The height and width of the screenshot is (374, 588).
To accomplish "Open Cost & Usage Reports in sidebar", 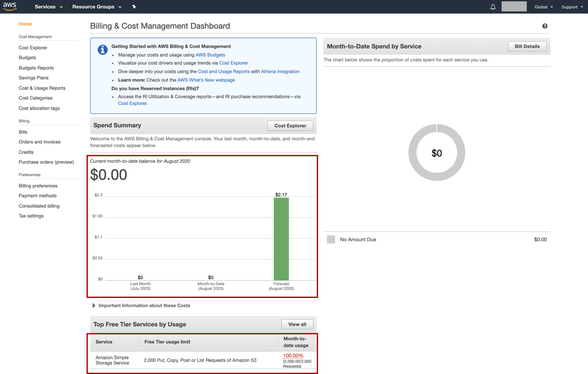I will click(42, 88).
